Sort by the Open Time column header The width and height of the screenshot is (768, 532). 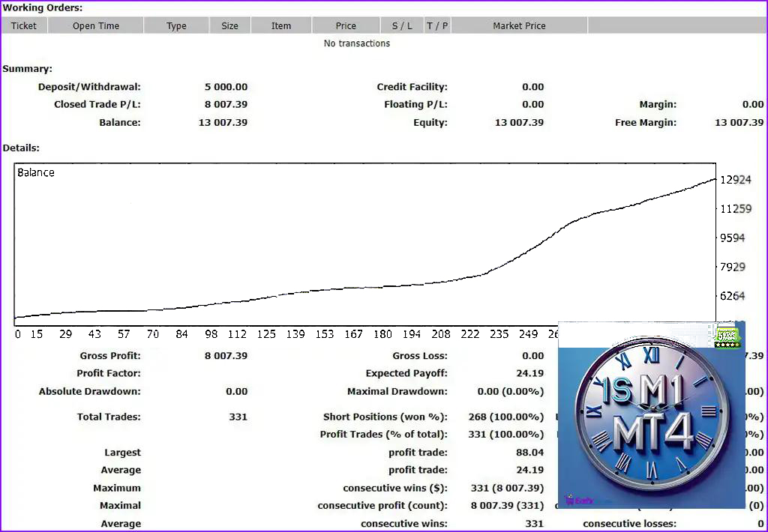[x=96, y=25]
